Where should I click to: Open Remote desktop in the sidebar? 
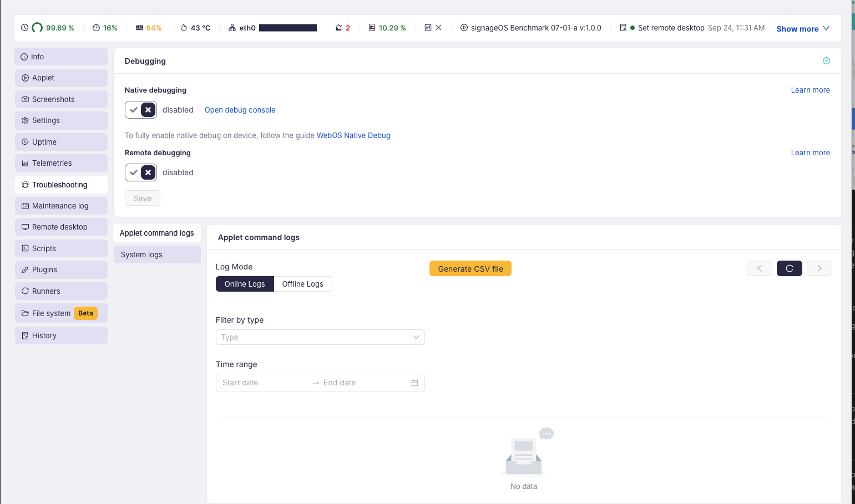(x=61, y=227)
